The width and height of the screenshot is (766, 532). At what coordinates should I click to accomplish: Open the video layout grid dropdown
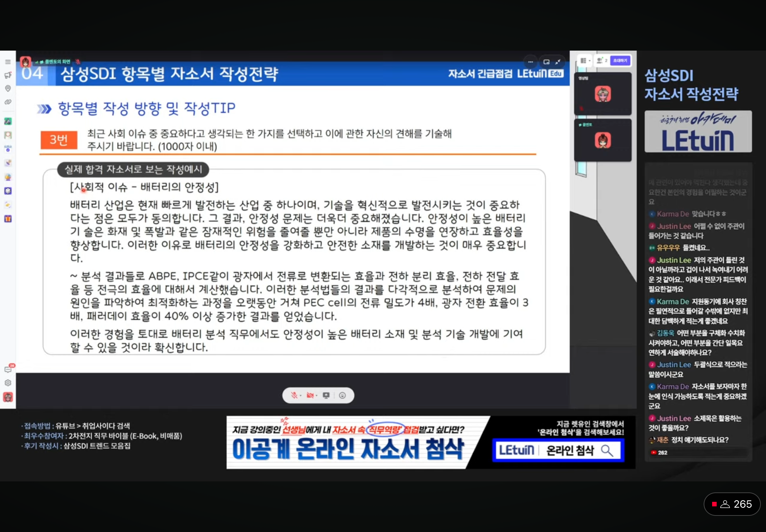585,61
